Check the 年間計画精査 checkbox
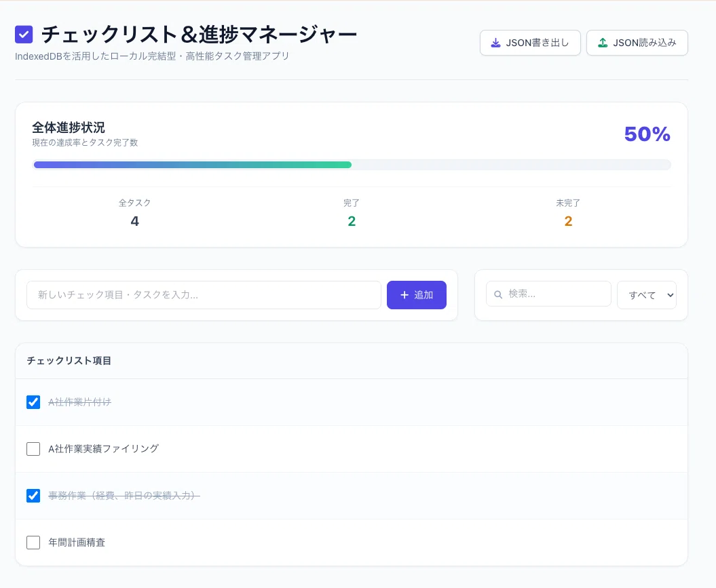This screenshot has height=588, width=716. point(33,543)
